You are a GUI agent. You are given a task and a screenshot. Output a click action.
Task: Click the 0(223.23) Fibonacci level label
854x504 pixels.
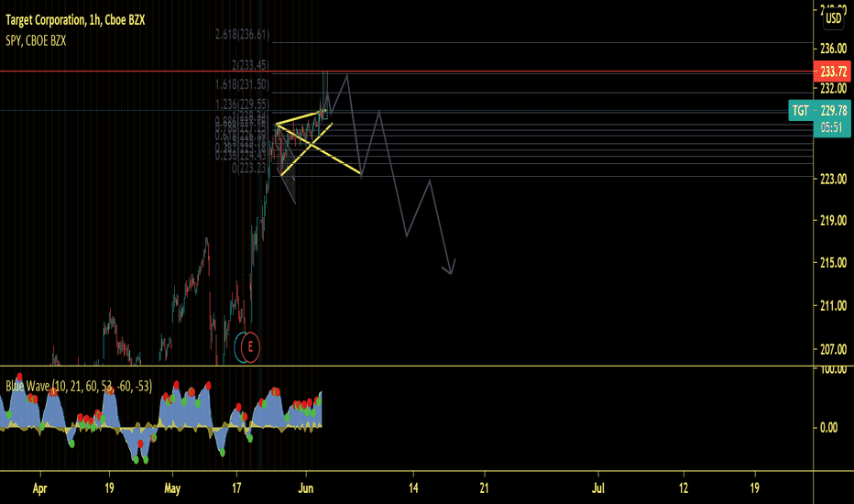250,169
